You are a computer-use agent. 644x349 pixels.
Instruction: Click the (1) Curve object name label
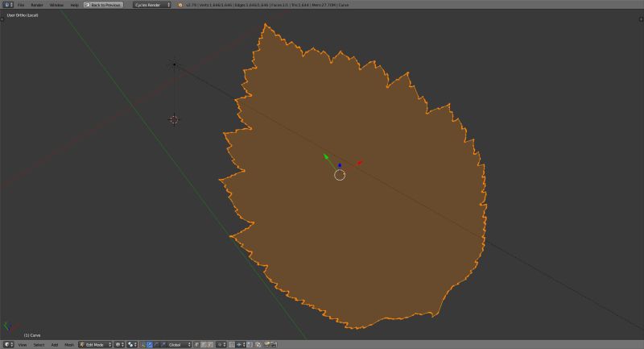pyautogui.click(x=32, y=335)
